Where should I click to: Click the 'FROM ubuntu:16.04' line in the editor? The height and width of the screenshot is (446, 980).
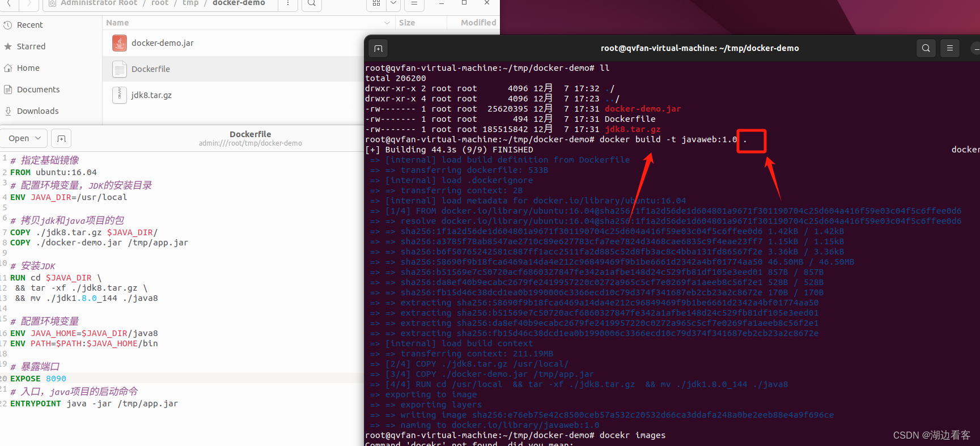53,172
